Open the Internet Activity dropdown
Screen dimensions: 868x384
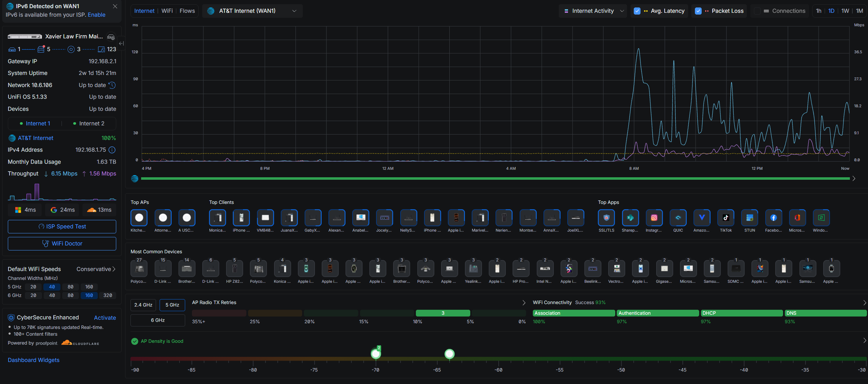coord(593,11)
